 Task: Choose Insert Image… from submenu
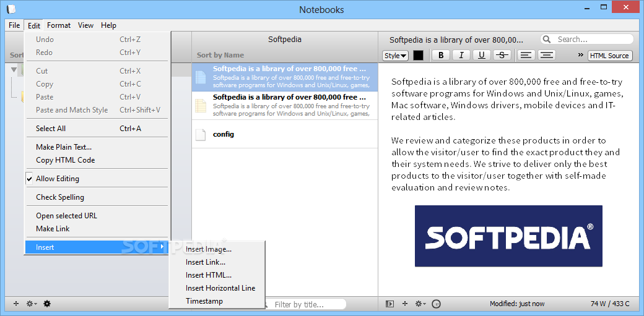point(217,249)
